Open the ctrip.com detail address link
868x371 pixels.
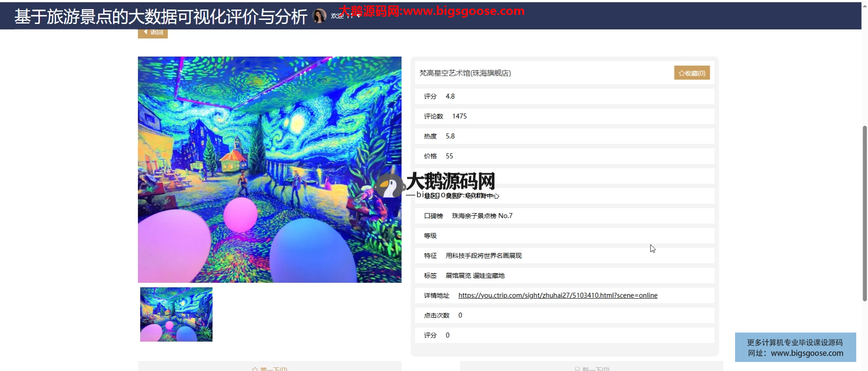(x=557, y=295)
